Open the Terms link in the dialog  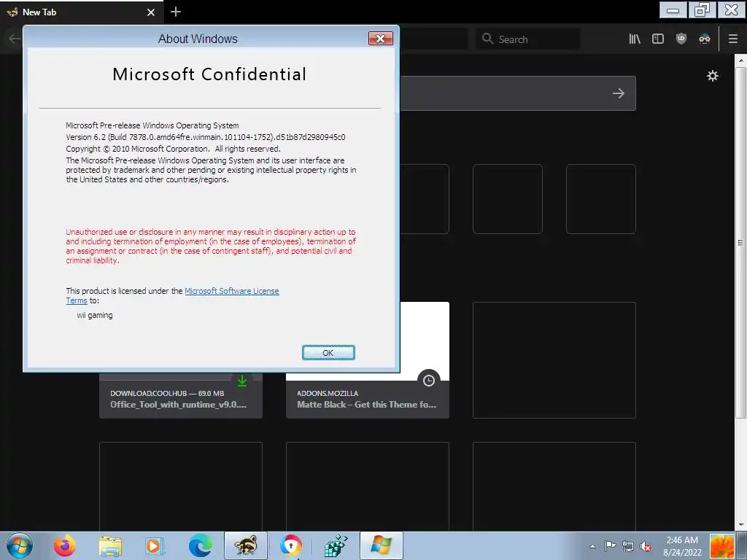pos(76,301)
